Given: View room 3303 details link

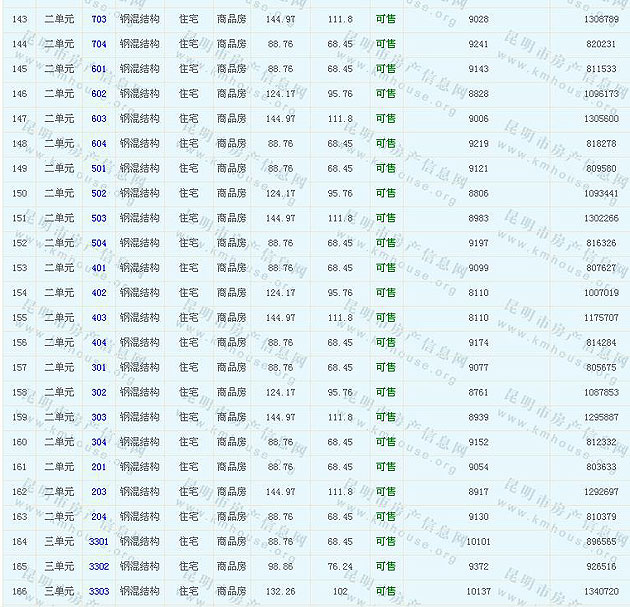Looking at the screenshot, I should click(x=98, y=591).
